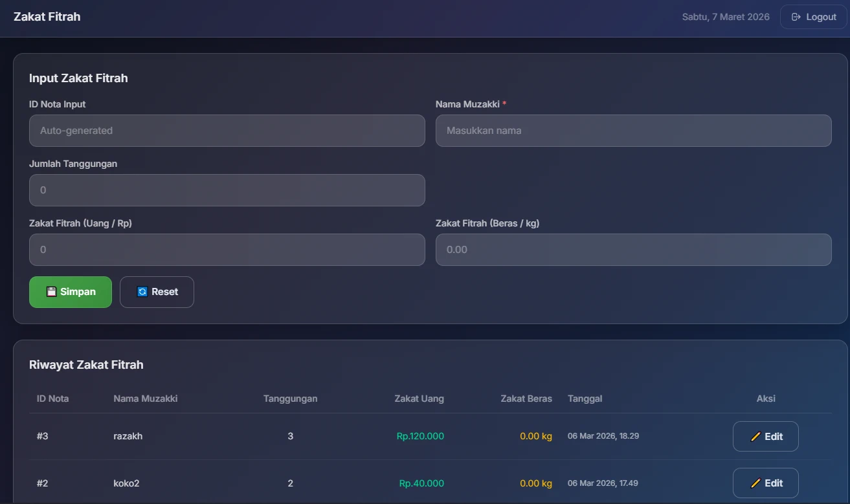
Task: Click the pencil icon on razakh's Edit button
Action: click(755, 436)
